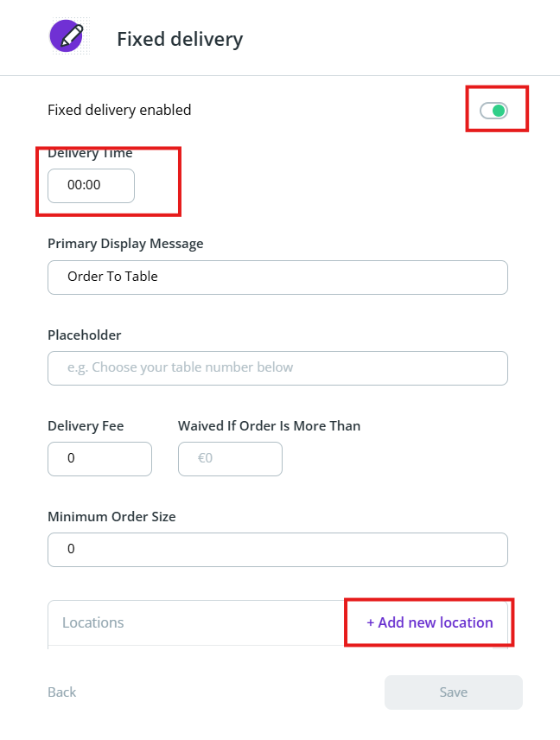Click the Delivery Fee label
560x740 pixels.
86,425
